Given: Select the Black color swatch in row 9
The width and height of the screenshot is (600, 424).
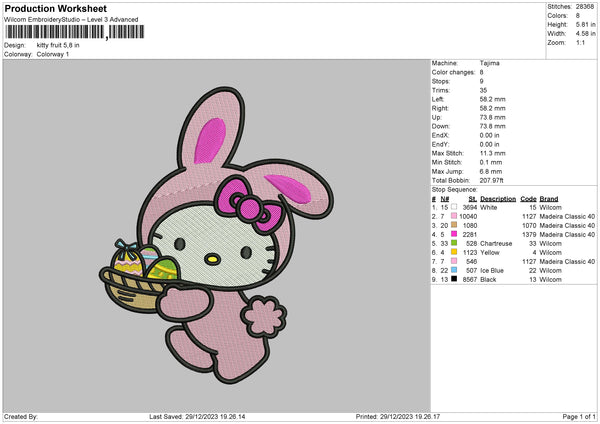Looking at the screenshot, I should tap(454, 279).
